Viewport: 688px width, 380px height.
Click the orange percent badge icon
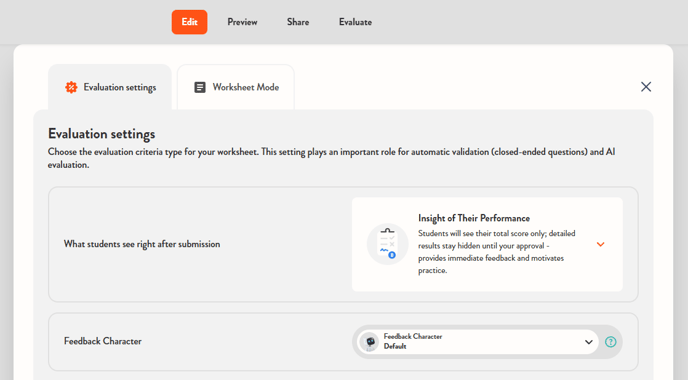71,87
